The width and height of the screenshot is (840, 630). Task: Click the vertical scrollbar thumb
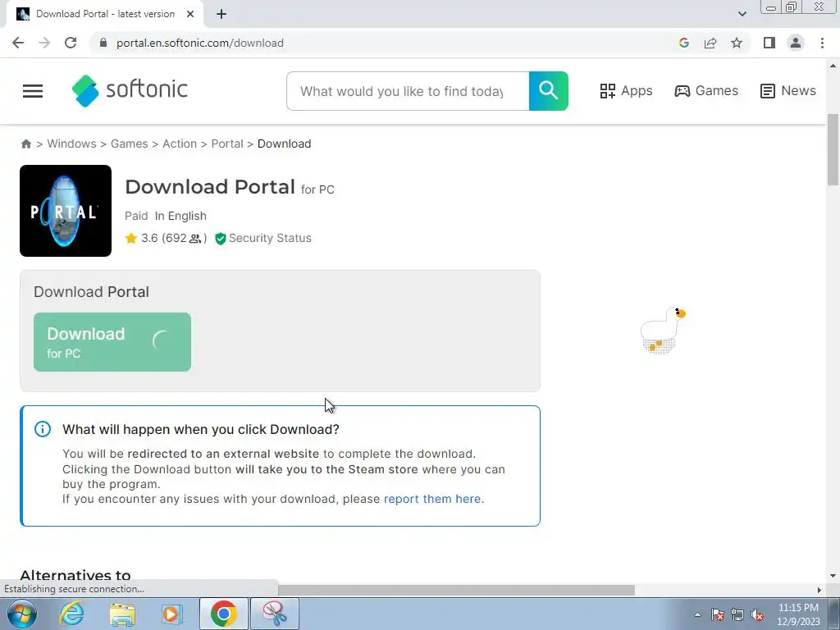833,149
